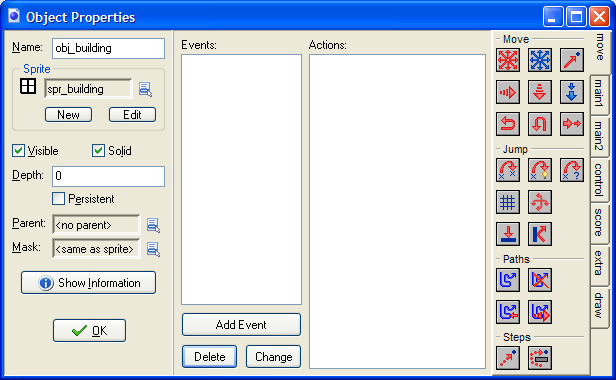Select the Jump to a Given Position action

coord(508,170)
